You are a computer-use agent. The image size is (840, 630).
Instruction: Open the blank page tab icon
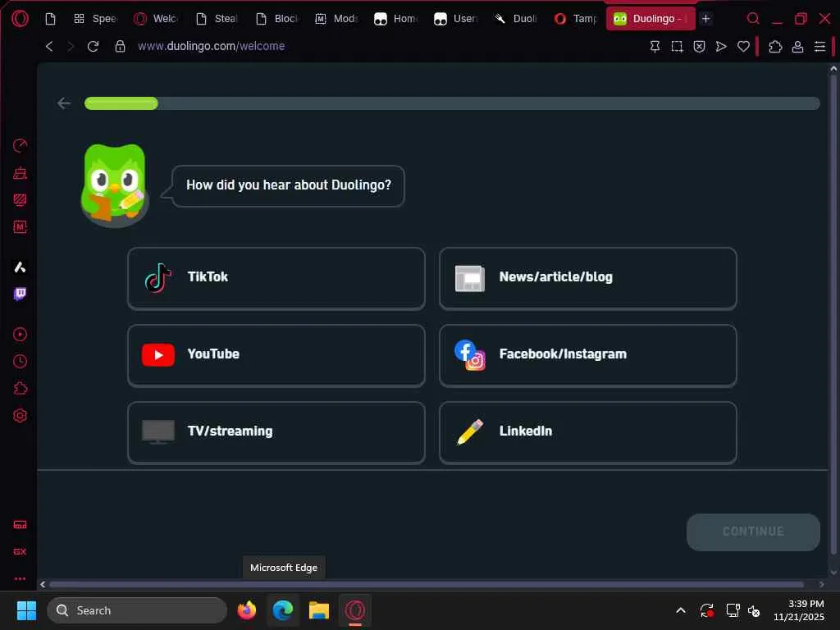point(50,19)
